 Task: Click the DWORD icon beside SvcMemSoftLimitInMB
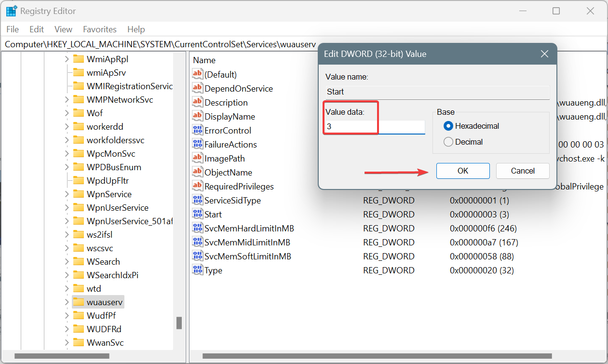click(x=198, y=256)
